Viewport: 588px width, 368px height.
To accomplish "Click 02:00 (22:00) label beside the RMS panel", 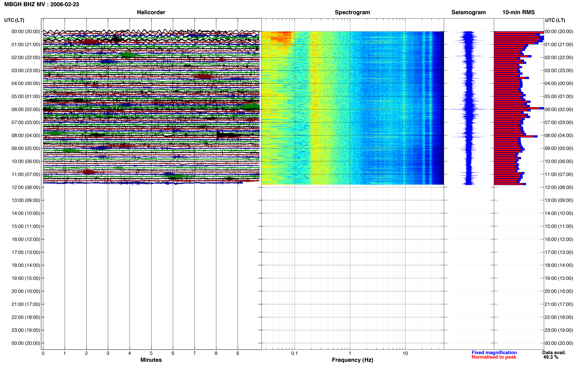I will coord(559,58).
